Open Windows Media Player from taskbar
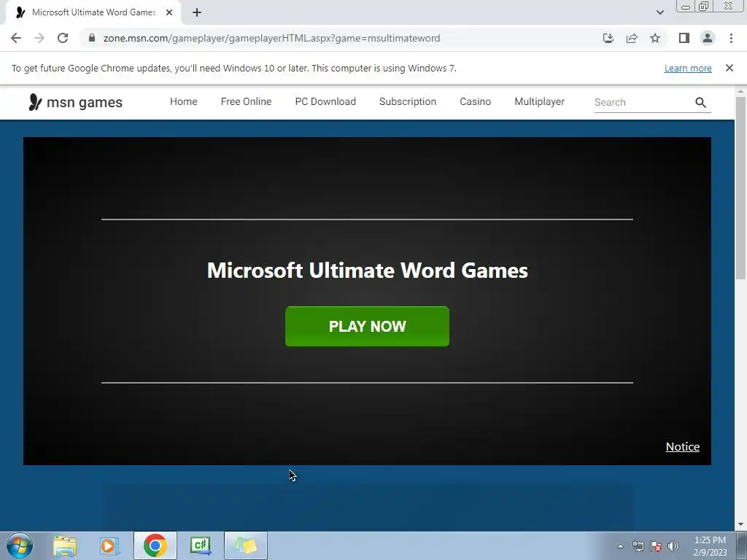Screen dimensions: 747x560 coord(109,545)
